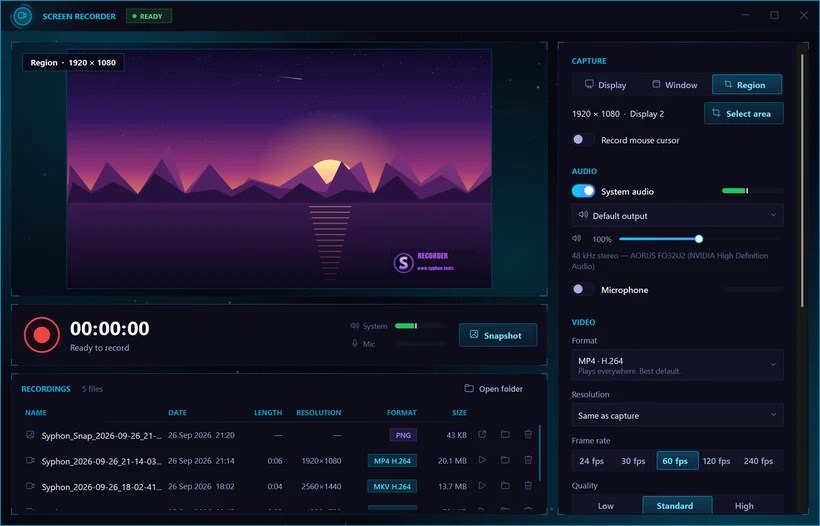Play the 13.7 MB MKV recording
This screenshot has height=526, width=820.
tap(482, 486)
